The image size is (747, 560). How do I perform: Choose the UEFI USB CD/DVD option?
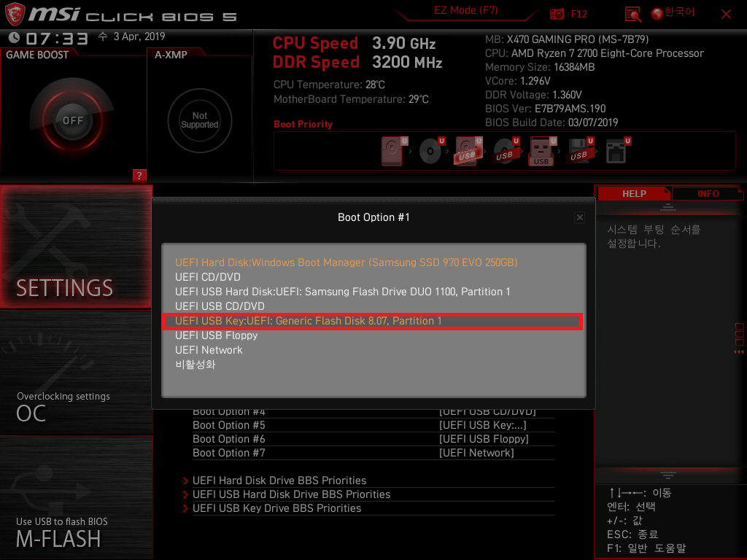(x=373, y=306)
